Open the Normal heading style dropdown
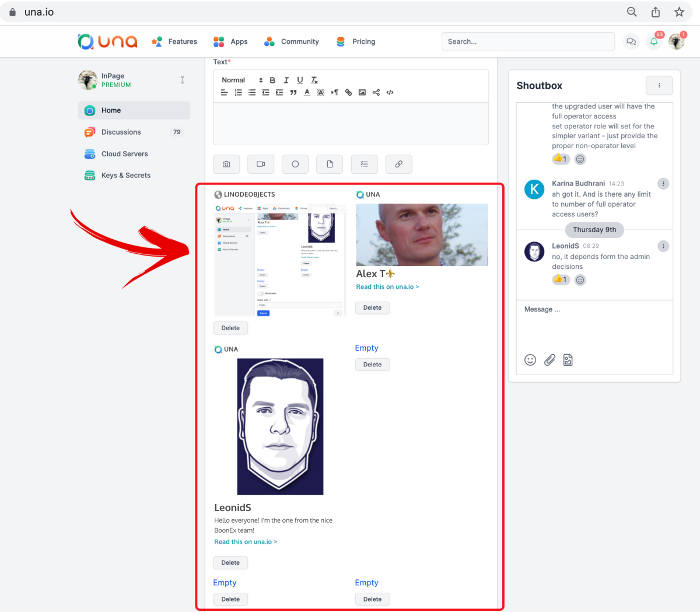This screenshot has height=612, width=700. tap(242, 80)
